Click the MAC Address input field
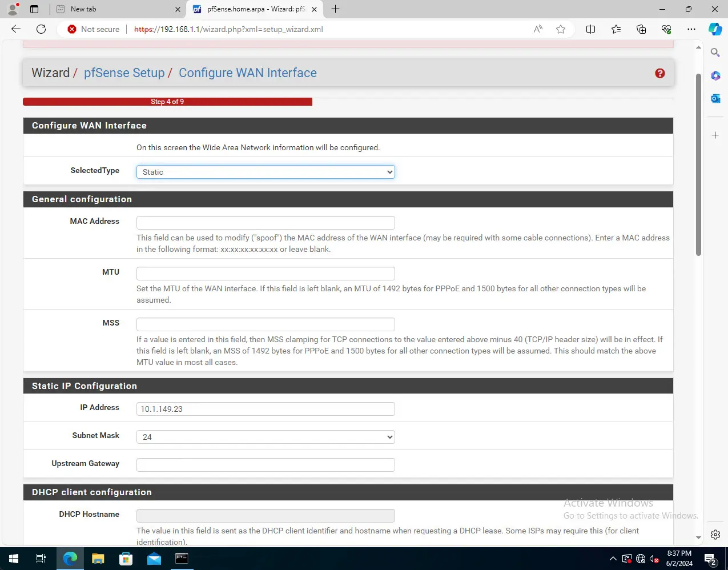The height and width of the screenshot is (570, 728). coord(266,223)
